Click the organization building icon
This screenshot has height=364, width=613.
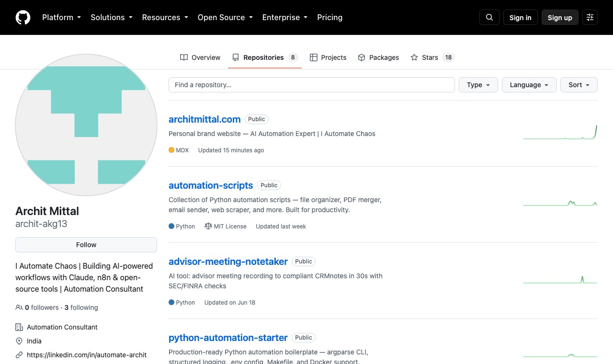19,327
